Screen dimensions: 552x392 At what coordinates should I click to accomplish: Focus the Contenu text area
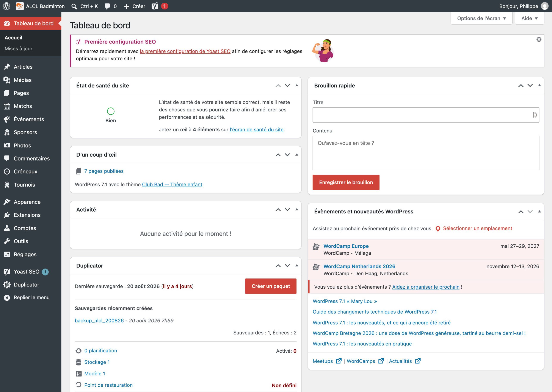point(426,153)
